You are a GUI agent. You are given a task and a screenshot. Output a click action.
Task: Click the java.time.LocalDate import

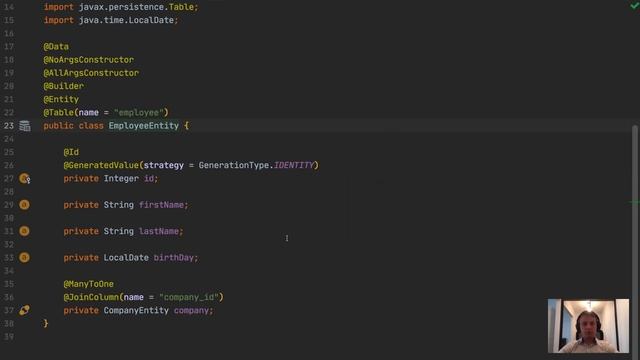tap(126, 20)
